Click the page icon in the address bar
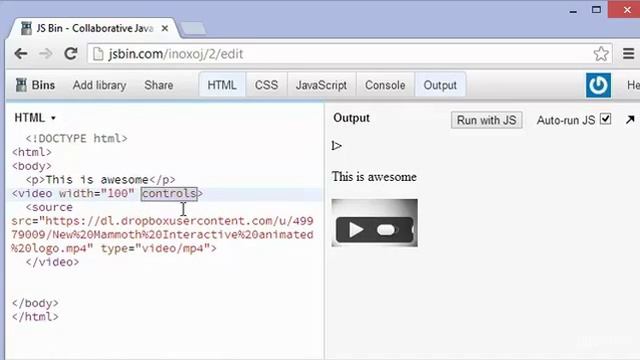 click(x=98, y=54)
